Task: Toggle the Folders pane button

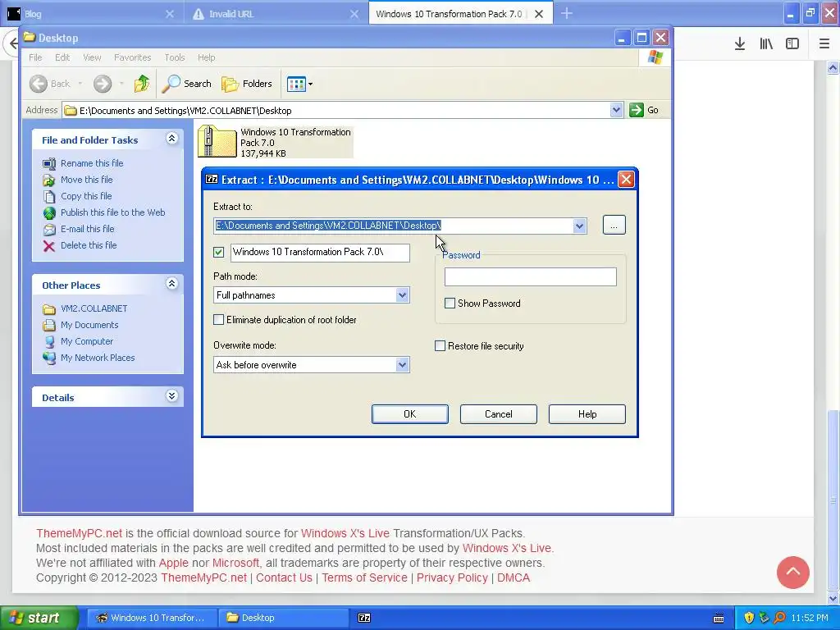Action: 247,84
